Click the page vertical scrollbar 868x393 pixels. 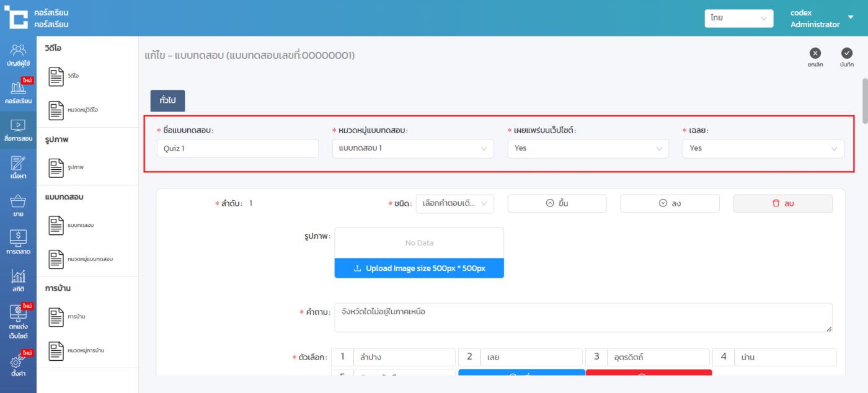(x=864, y=93)
